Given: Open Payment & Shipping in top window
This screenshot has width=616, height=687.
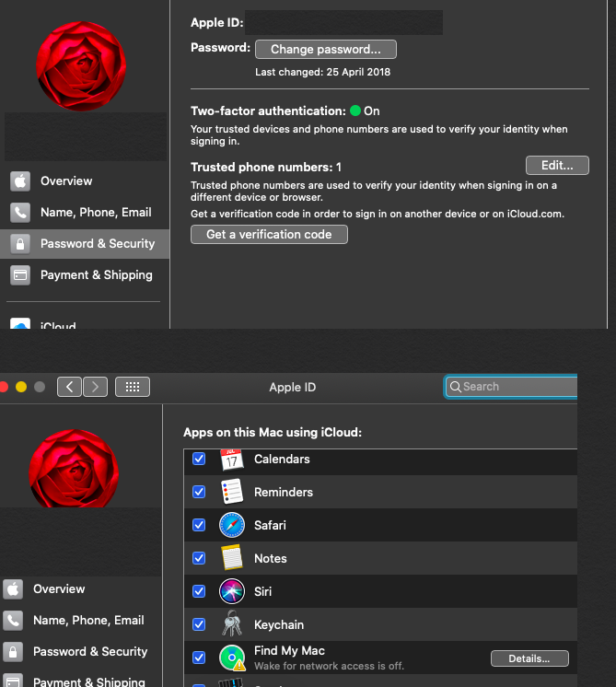Looking at the screenshot, I should click(x=85, y=275).
